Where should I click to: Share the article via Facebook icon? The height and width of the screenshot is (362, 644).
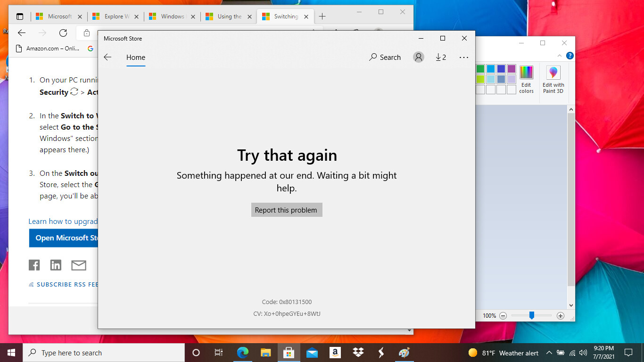coord(34,265)
